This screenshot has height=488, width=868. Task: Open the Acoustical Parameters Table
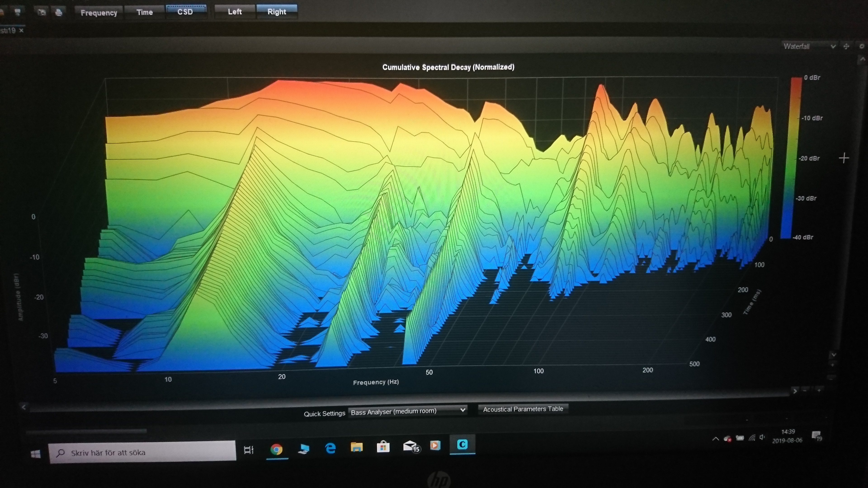pyautogui.click(x=523, y=409)
